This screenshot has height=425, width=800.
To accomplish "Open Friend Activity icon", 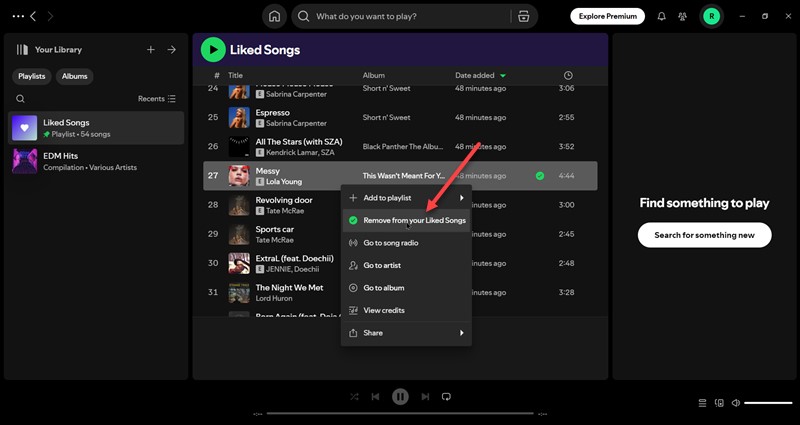I will [682, 16].
